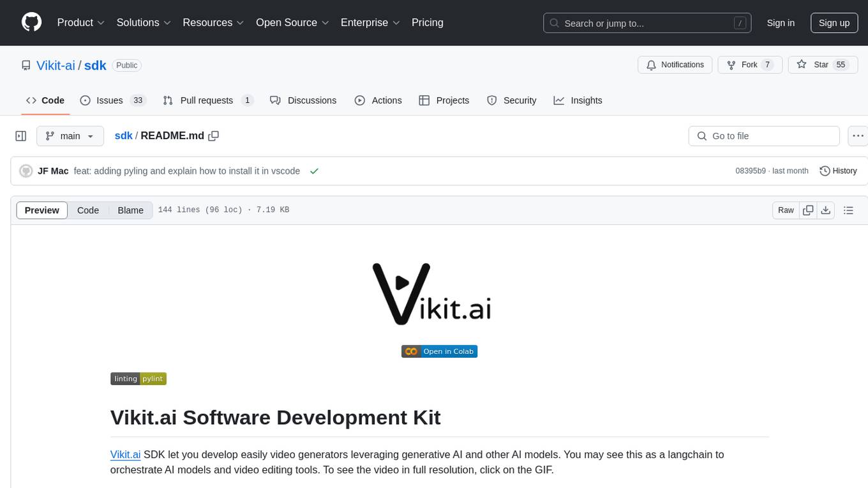Open the document outline icon
This screenshot has height=488, width=868.
pyautogui.click(x=848, y=210)
